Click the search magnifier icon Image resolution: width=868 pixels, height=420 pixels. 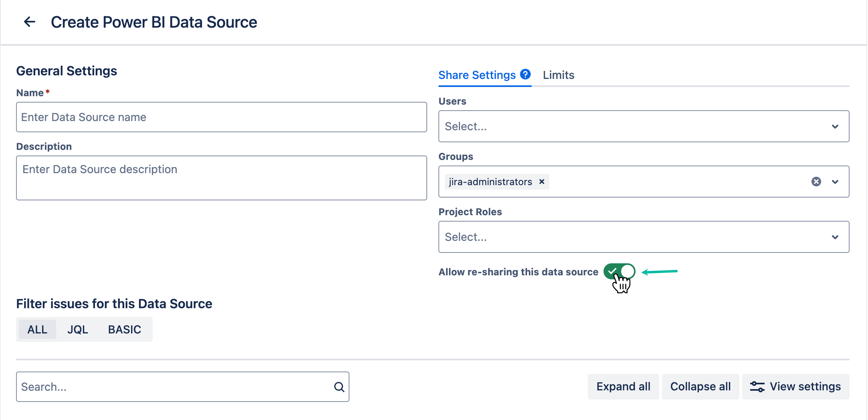click(x=339, y=386)
